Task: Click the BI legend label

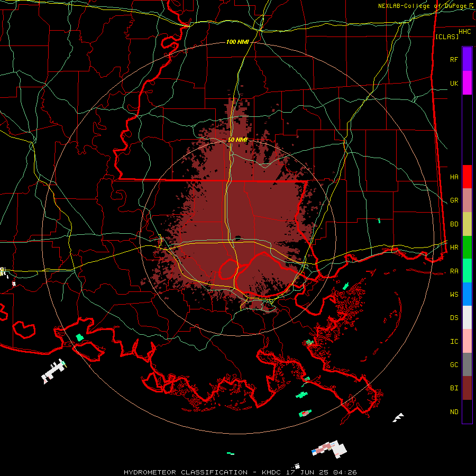Action: pos(454,388)
